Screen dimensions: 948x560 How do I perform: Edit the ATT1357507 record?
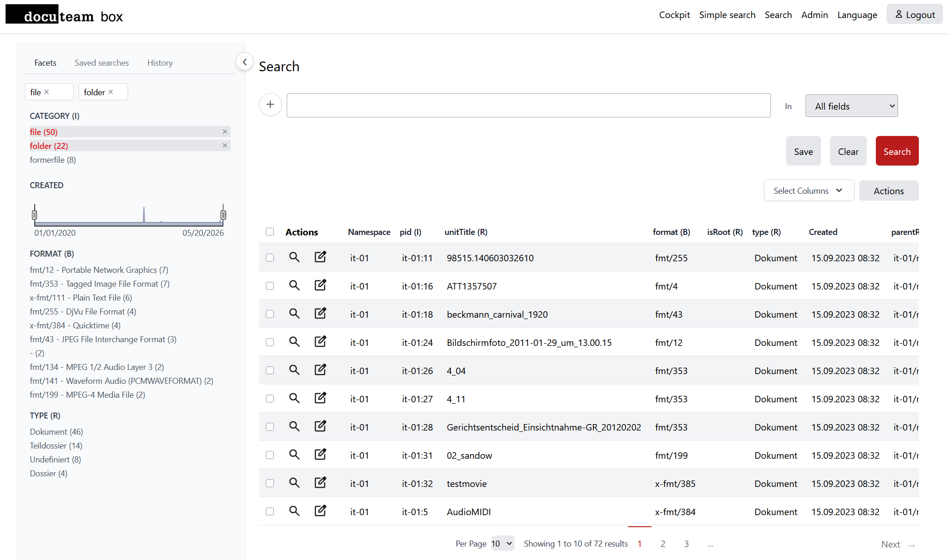click(320, 285)
